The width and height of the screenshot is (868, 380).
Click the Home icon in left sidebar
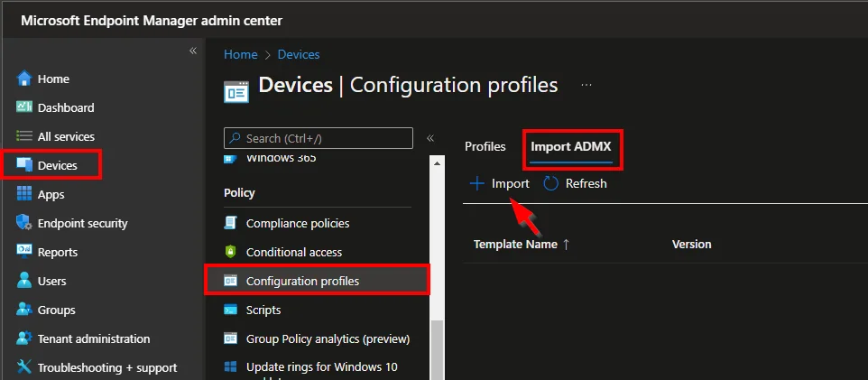point(24,79)
